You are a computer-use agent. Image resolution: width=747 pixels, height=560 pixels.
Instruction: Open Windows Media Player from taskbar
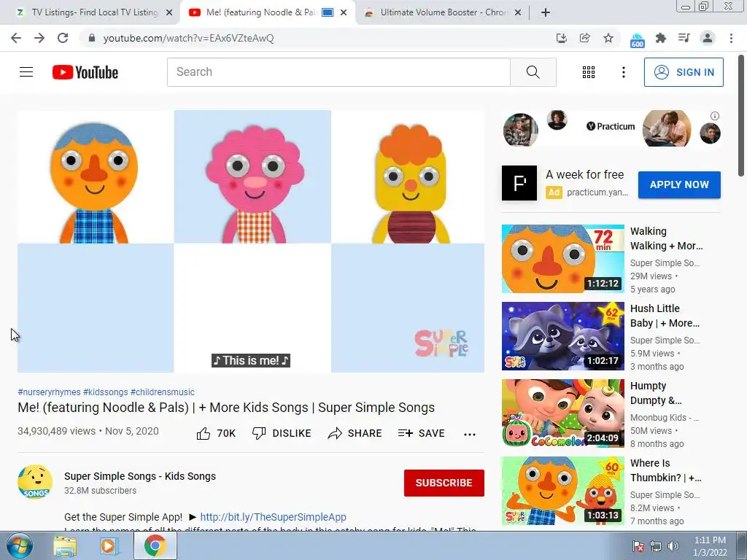[109, 546]
